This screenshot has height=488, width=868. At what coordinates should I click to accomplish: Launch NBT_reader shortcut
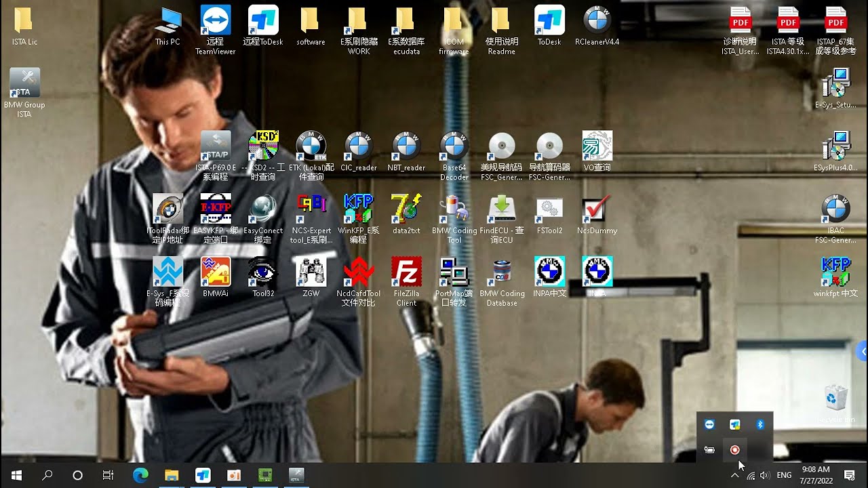406,152
